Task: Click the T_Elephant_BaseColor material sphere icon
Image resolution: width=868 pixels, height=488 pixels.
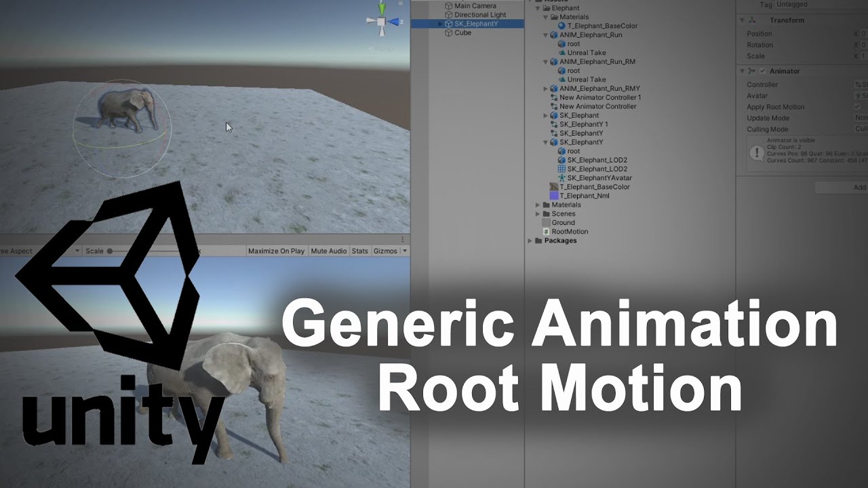Action: coord(561,26)
